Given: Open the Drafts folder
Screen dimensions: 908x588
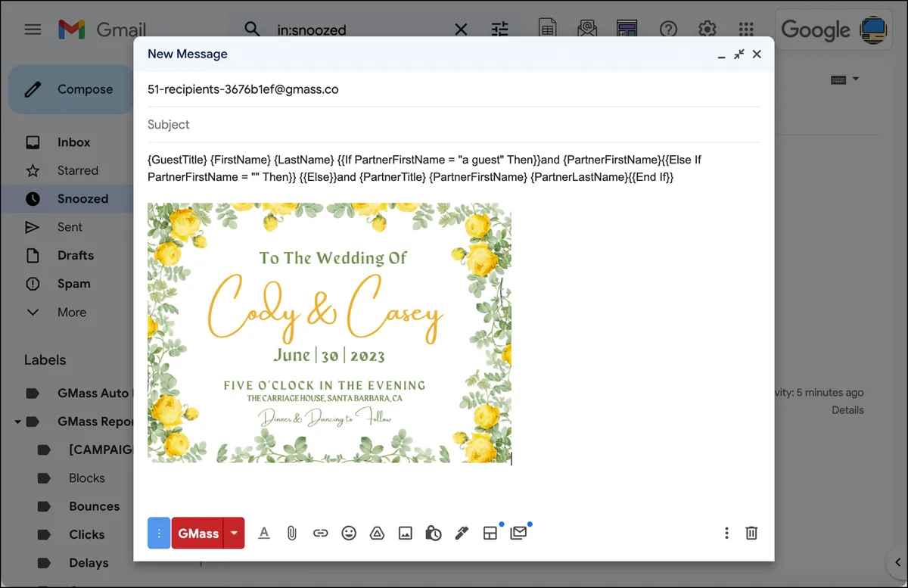Looking at the screenshot, I should [x=76, y=256].
